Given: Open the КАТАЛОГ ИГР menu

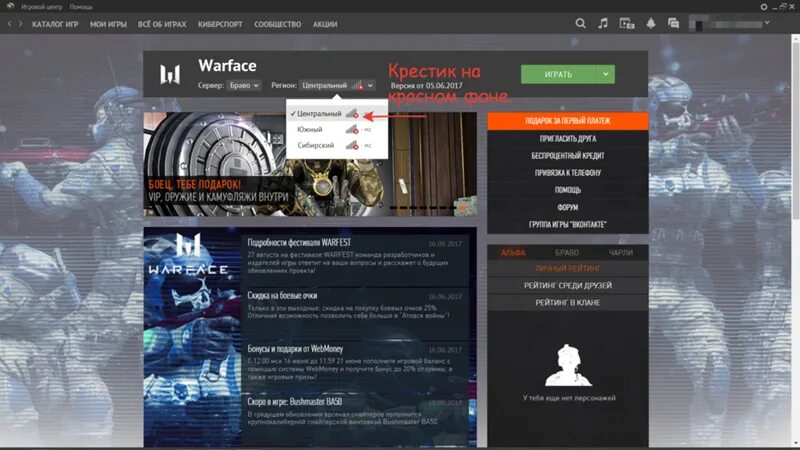Looking at the screenshot, I should [x=55, y=24].
